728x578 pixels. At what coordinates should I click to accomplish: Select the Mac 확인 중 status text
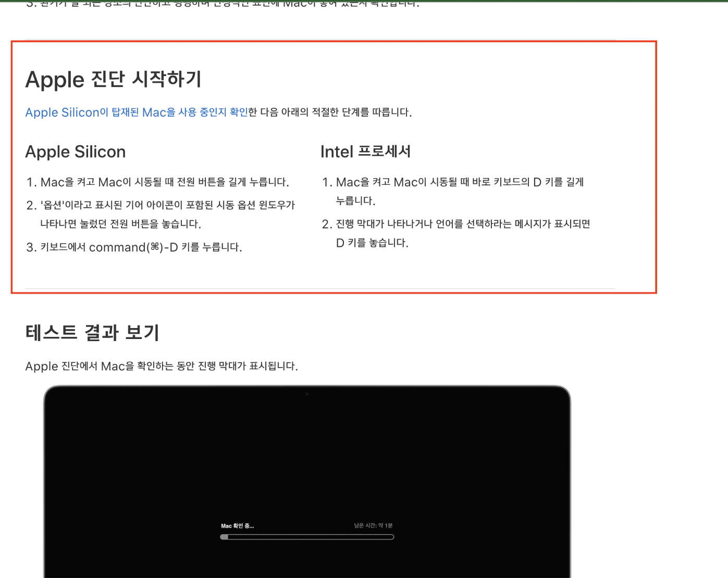(x=238, y=526)
